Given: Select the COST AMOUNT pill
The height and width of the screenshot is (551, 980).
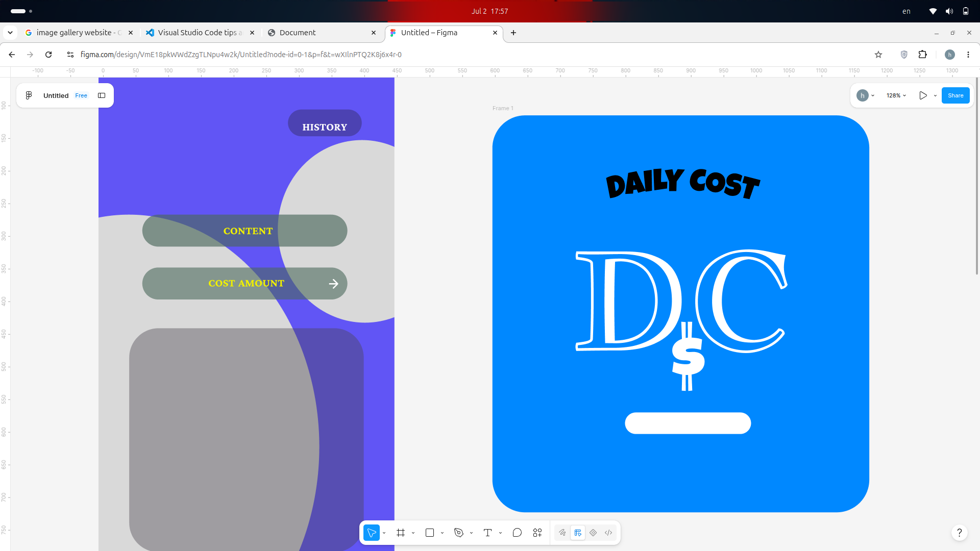Looking at the screenshot, I should tap(245, 284).
